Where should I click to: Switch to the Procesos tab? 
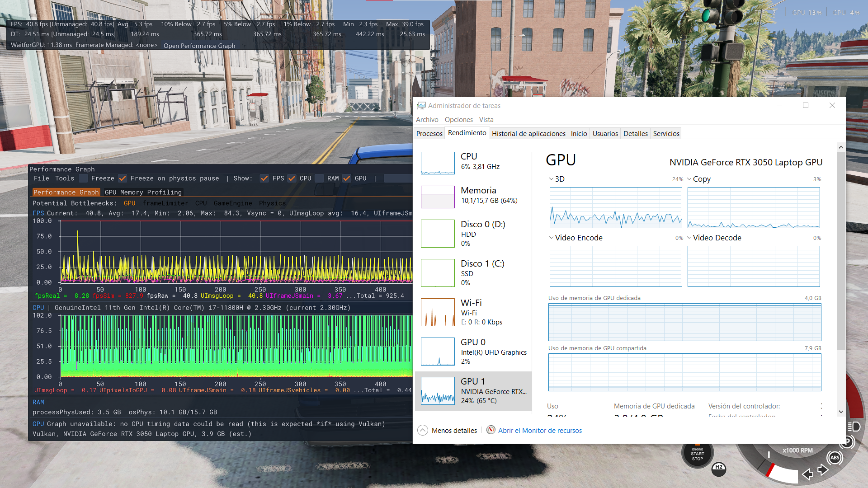coord(429,133)
